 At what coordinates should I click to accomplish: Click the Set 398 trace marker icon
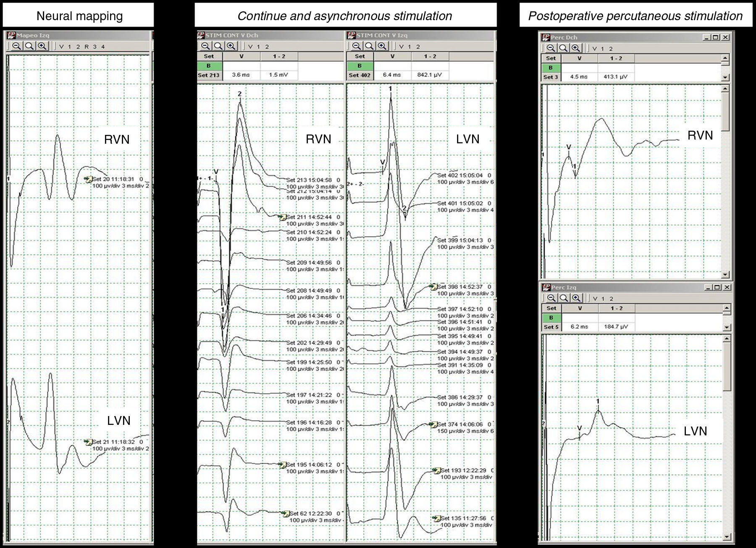(x=433, y=287)
